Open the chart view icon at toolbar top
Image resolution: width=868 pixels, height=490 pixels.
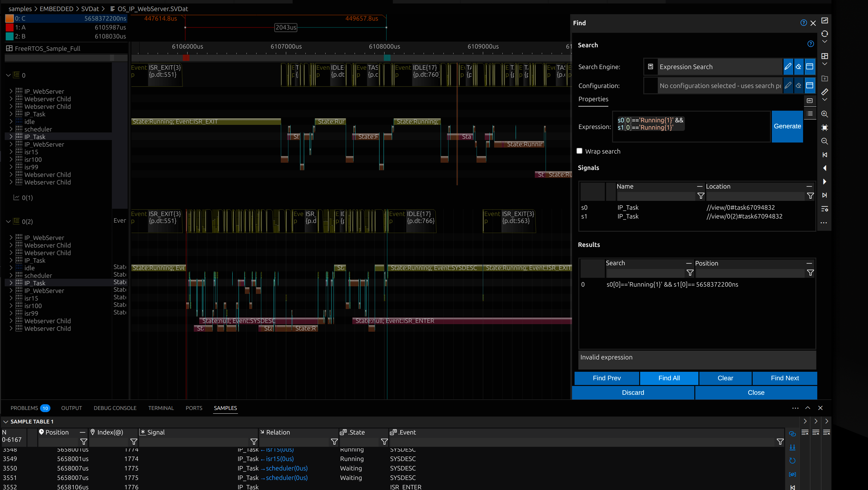824,20
